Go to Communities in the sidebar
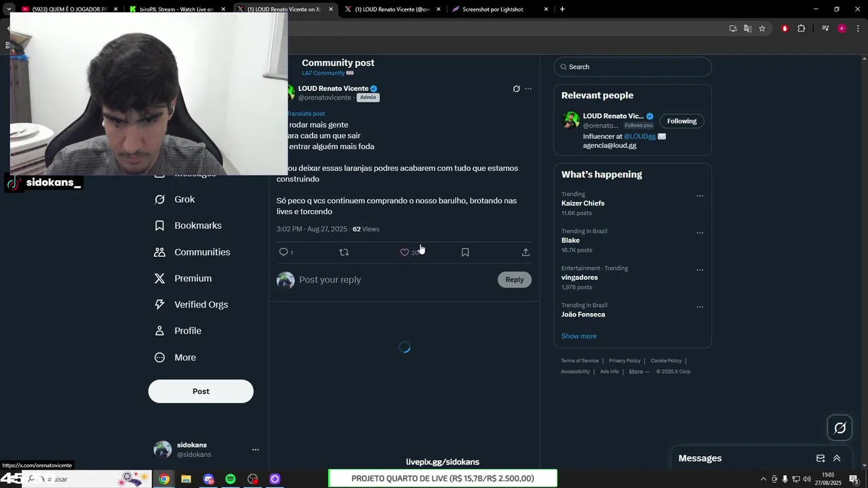Image resolution: width=868 pixels, height=488 pixels. pyautogui.click(x=192, y=252)
